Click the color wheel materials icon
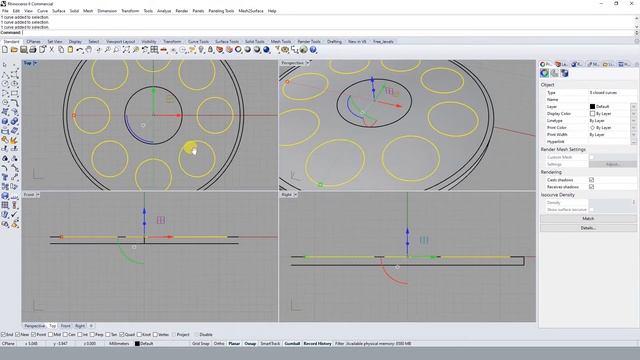Image resolution: width=640 pixels, height=360 pixels. pyautogui.click(x=238, y=50)
